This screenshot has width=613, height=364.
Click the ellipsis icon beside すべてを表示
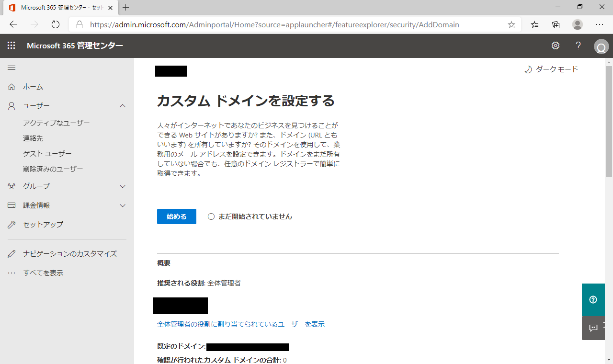(x=12, y=273)
